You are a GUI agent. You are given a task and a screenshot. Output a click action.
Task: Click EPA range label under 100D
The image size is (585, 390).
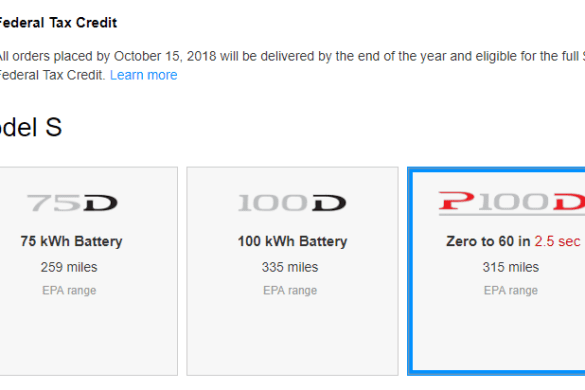(x=290, y=290)
